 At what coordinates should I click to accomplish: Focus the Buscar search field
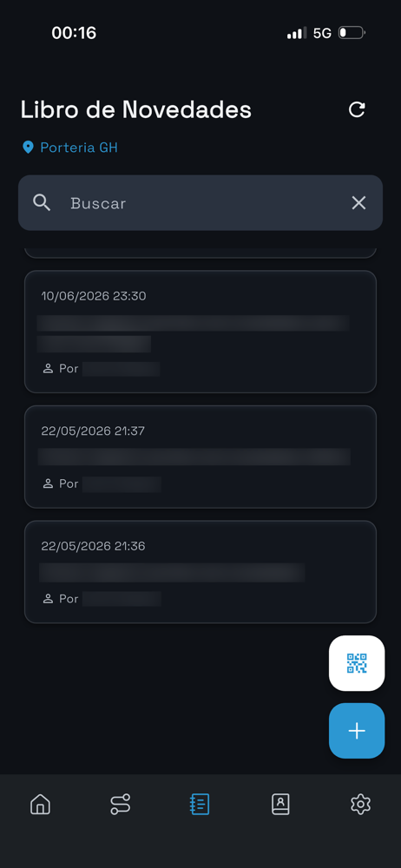tap(200, 203)
